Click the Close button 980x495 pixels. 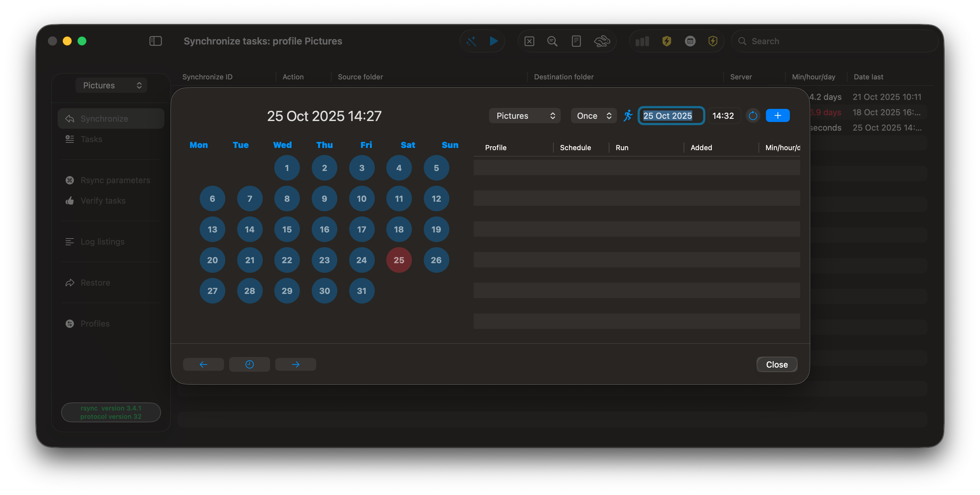tap(776, 364)
